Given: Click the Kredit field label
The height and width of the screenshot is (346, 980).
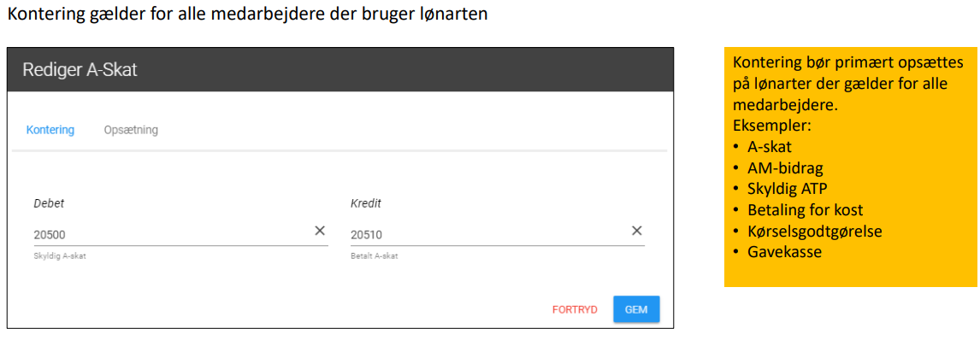Looking at the screenshot, I should pyautogui.click(x=365, y=203).
